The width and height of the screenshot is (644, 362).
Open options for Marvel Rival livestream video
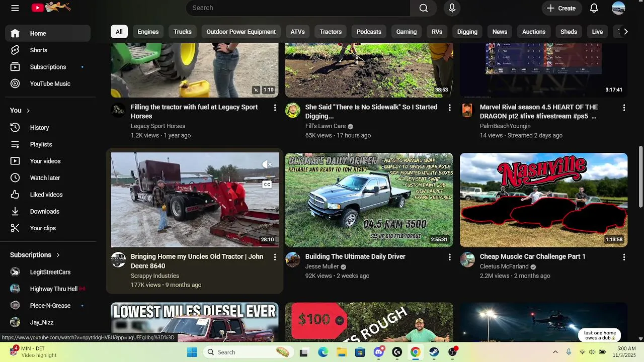click(x=624, y=108)
